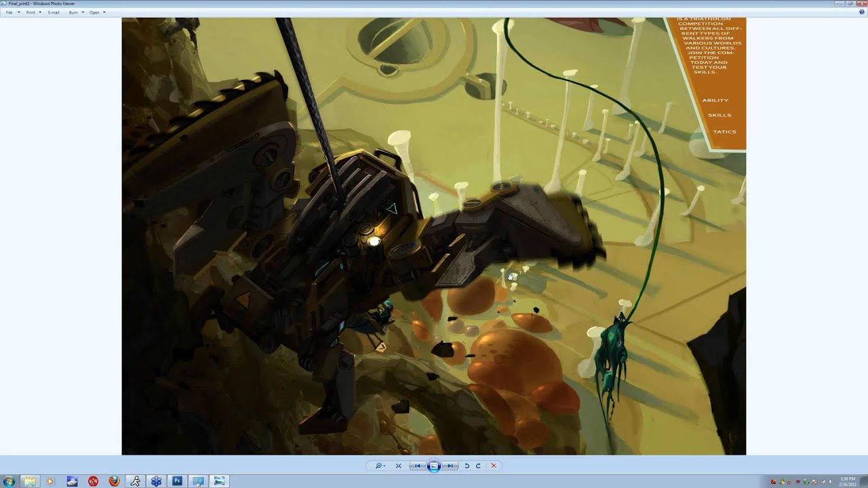Expand the File menu dropdown arrow

18,12
